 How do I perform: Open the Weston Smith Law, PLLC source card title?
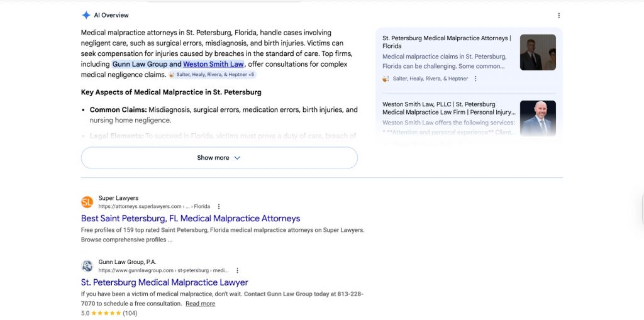(449, 108)
